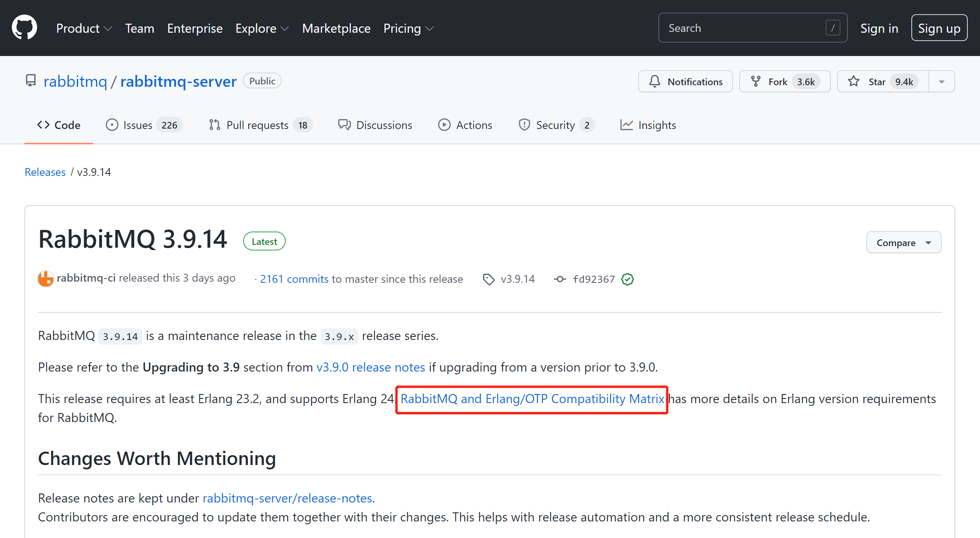Open the Security tab
The width and height of the screenshot is (980, 538).
(557, 125)
